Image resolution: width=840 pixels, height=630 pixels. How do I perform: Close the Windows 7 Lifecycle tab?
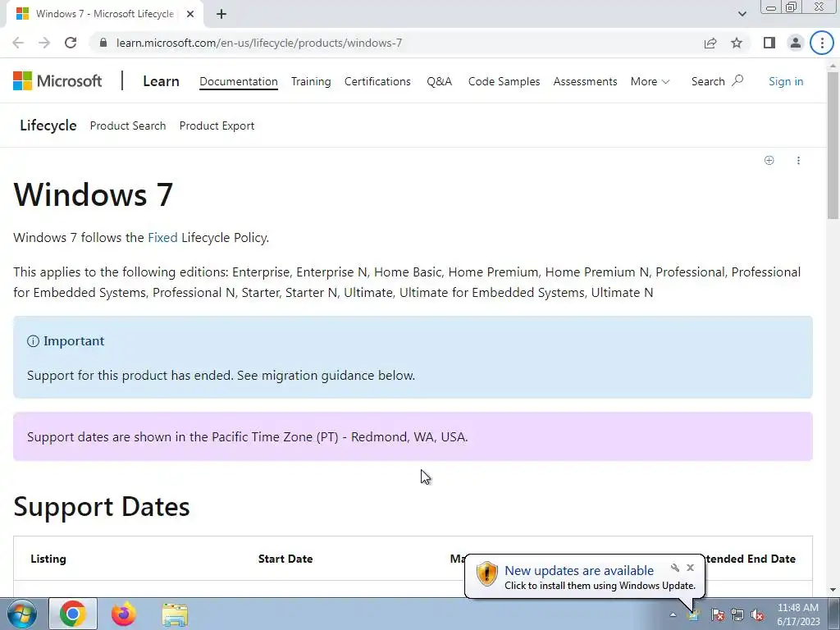coord(190,14)
